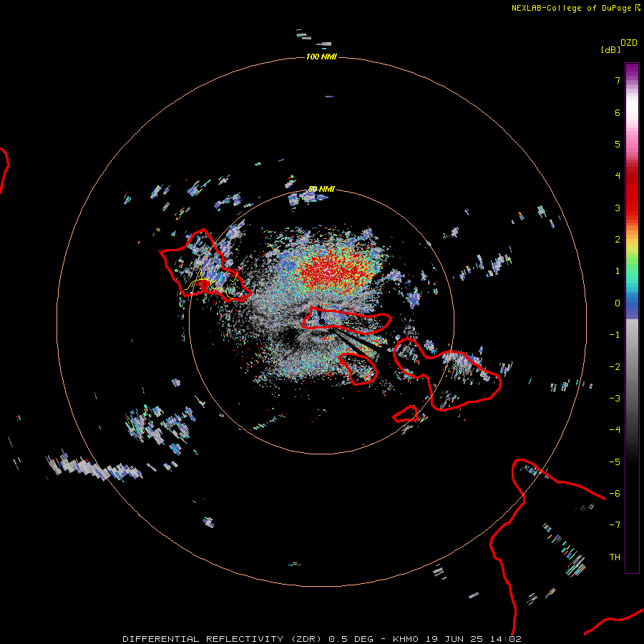Click the -6 value on the color scale
The width and height of the screenshot is (644, 644).
pos(615,494)
